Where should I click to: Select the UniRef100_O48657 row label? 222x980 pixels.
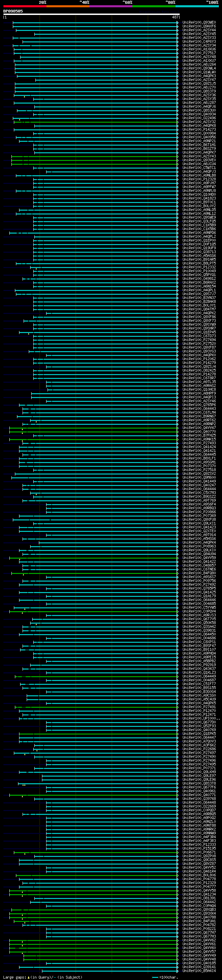coord(199,566)
